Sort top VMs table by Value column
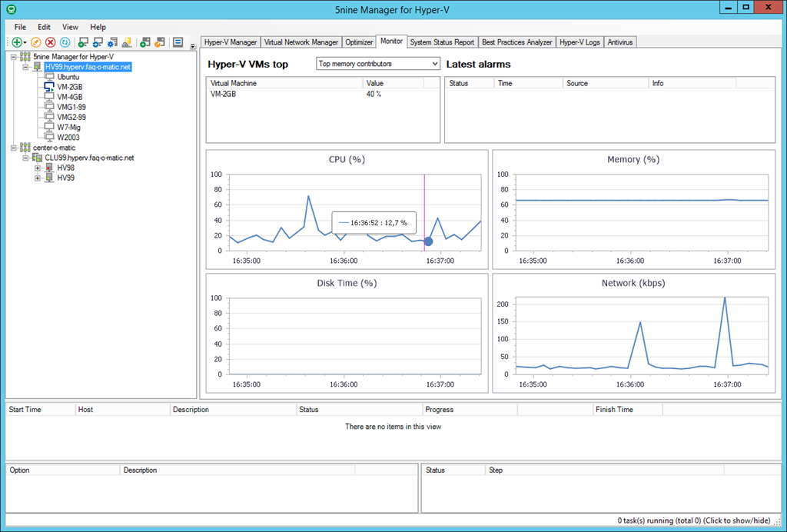The height and width of the screenshot is (532, 787). [393, 83]
